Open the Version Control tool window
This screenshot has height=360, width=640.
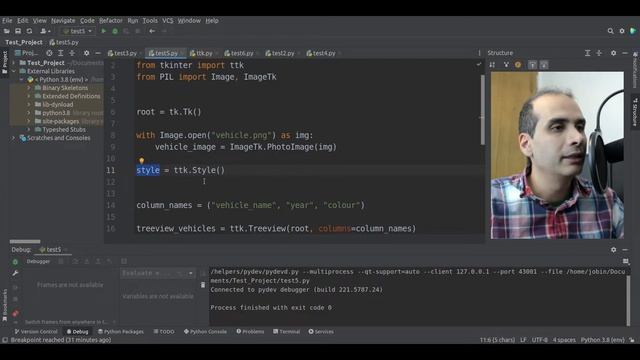click(36, 331)
